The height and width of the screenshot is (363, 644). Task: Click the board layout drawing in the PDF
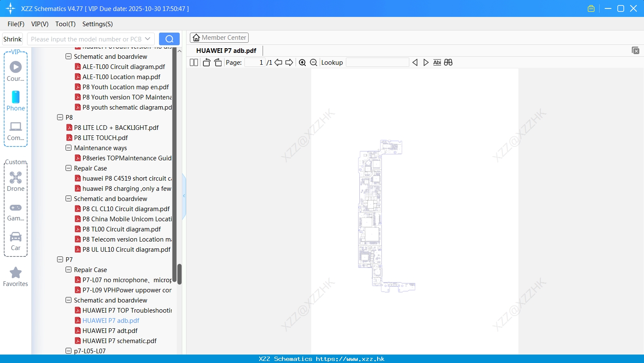[x=386, y=216]
